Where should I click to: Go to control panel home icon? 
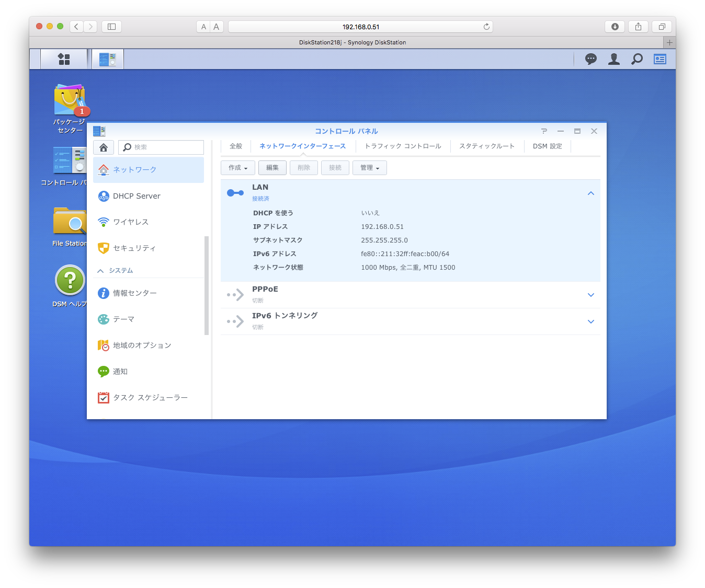[104, 147]
